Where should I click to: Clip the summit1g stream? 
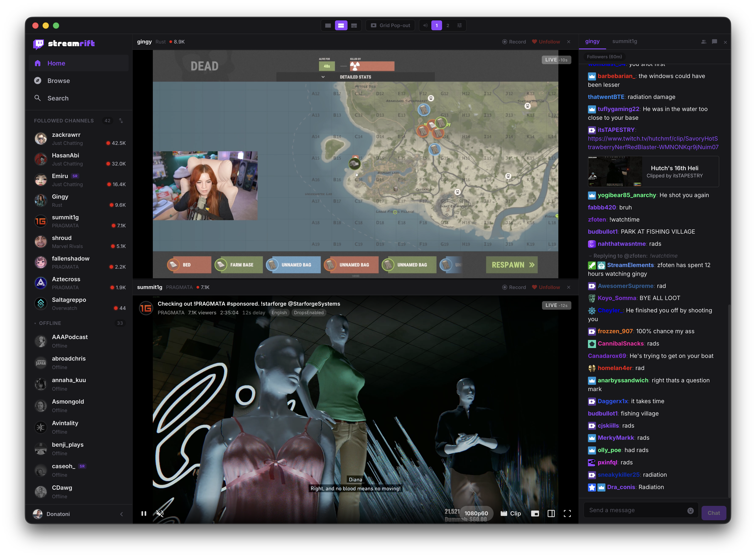[511, 513]
